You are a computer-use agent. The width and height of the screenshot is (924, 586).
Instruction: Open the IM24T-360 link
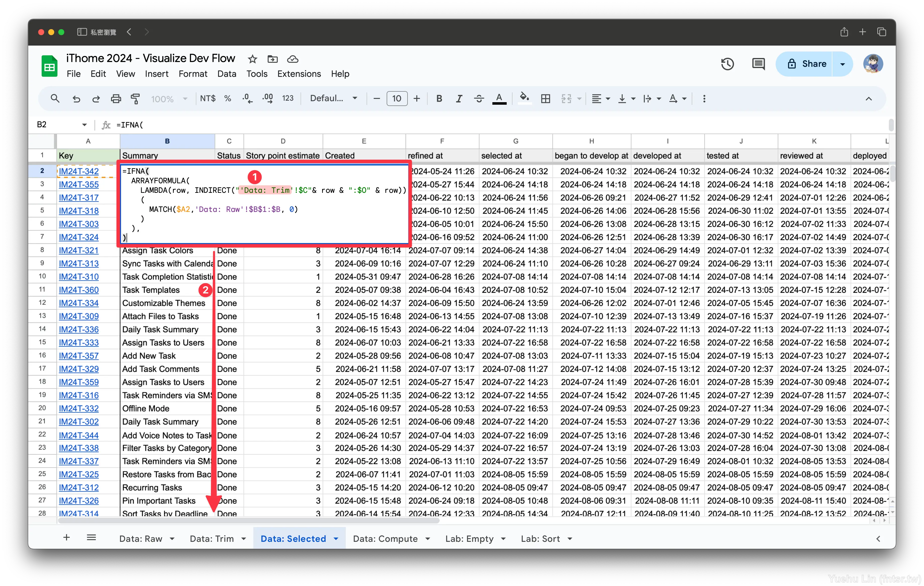79,290
